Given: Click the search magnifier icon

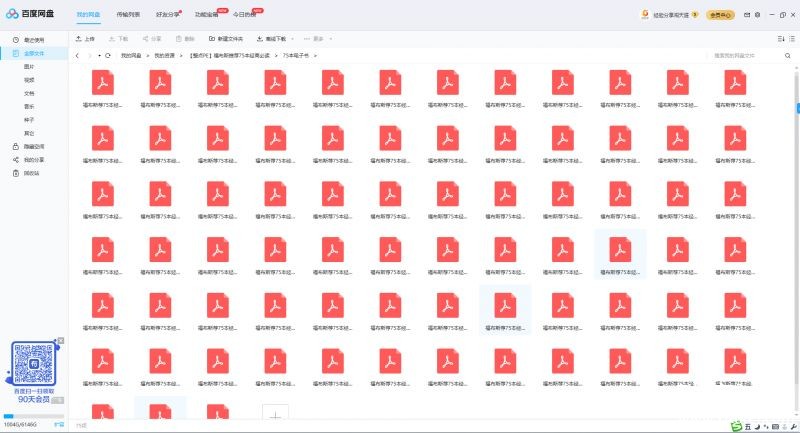Looking at the screenshot, I should pyautogui.click(x=790, y=55).
